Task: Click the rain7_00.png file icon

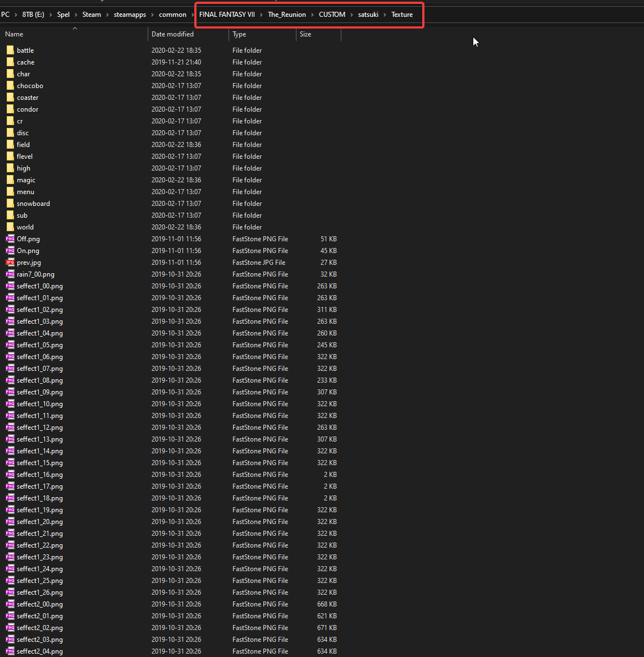Action: click(10, 274)
